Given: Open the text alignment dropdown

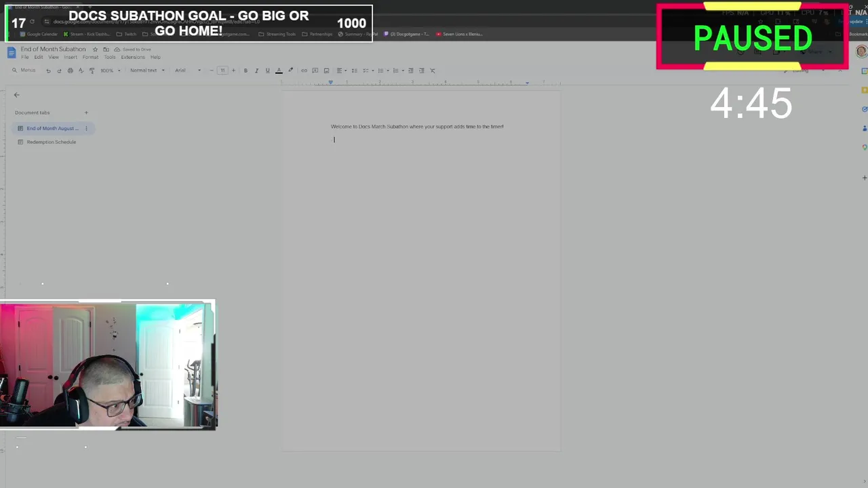Looking at the screenshot, I should pos(341,70).
